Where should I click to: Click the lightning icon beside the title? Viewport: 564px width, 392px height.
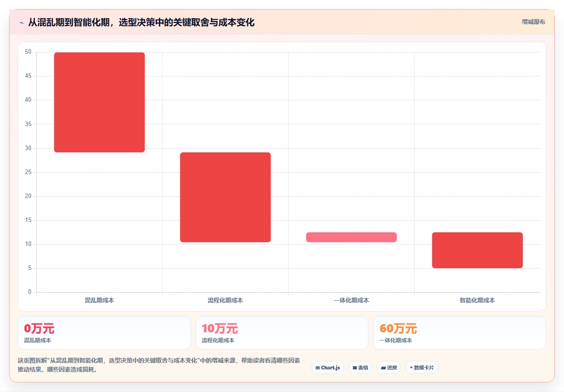pos(22,22)
